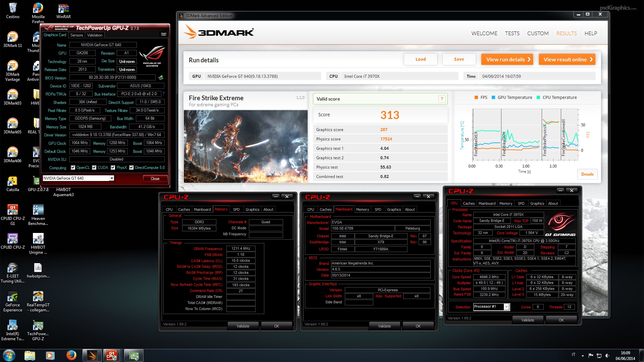The width and height of the screenshot is (644, 362).
Task: Open Windows Explorer from the taskbar
Action: 30,355
